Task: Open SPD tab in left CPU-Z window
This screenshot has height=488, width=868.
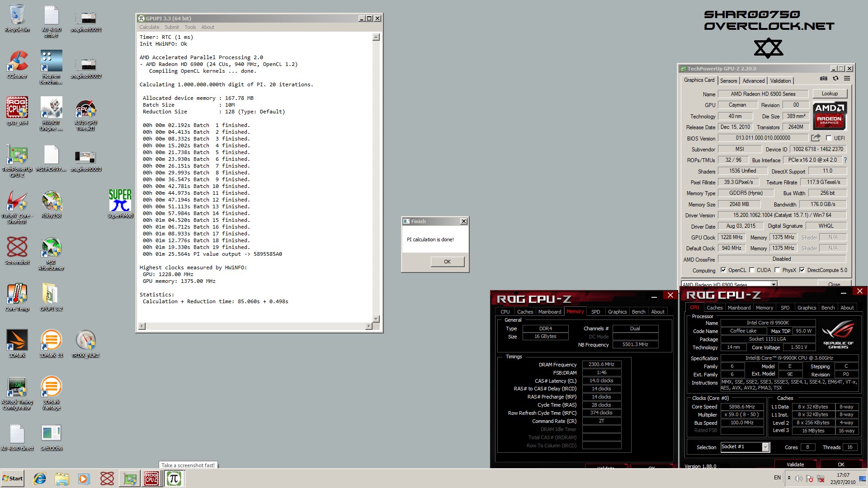Action: [596, 312]
